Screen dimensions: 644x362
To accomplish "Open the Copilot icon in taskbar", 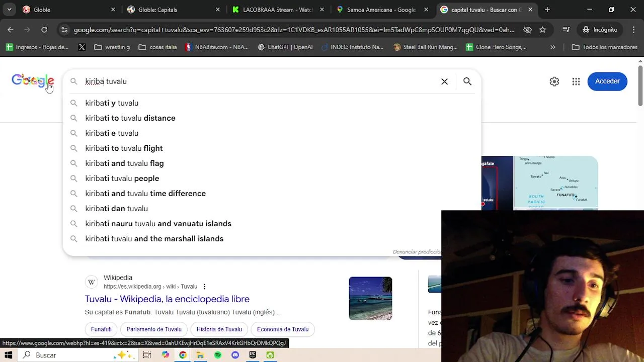I will point(166,355).
